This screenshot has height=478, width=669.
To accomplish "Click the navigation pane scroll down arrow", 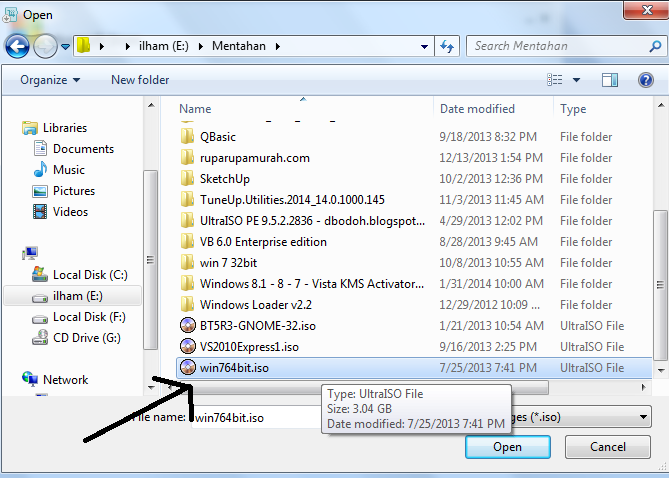I will [x=151, y=388].
